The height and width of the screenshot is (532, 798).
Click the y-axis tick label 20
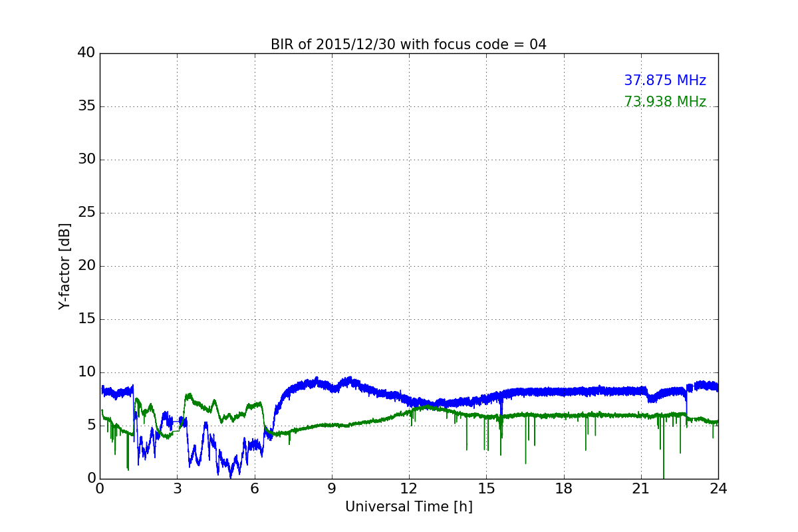[86, 266]
